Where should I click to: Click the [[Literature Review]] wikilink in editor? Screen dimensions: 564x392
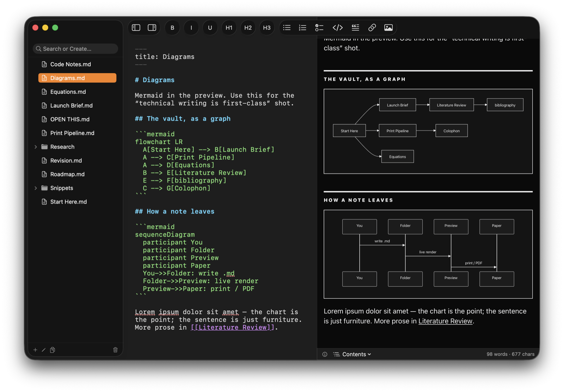(x=232, y=327)
